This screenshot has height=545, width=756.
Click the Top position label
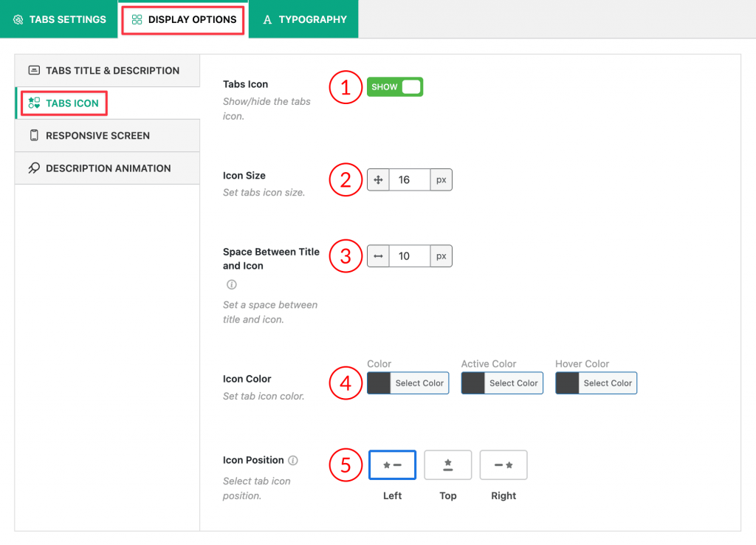(x=448, y=496)
